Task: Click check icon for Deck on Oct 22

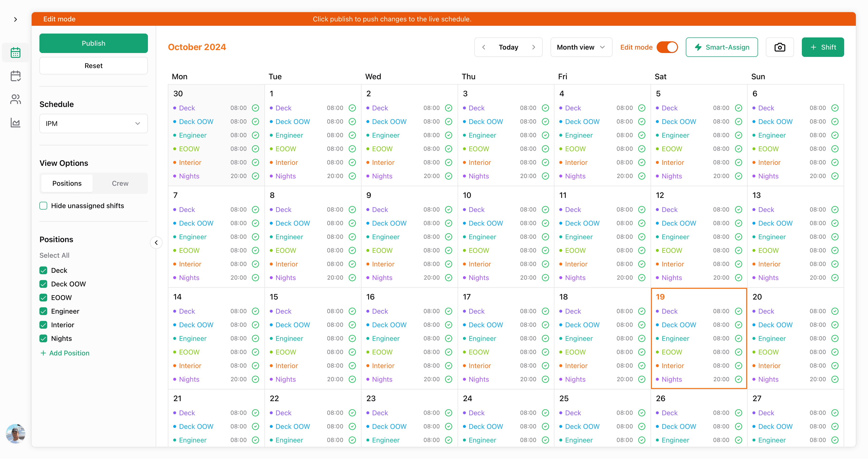Action: [352, 413]
